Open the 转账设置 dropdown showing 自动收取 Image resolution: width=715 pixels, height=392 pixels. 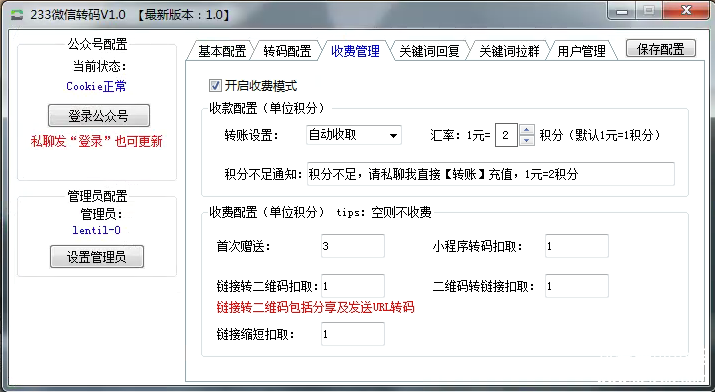(x=353, y=135)
